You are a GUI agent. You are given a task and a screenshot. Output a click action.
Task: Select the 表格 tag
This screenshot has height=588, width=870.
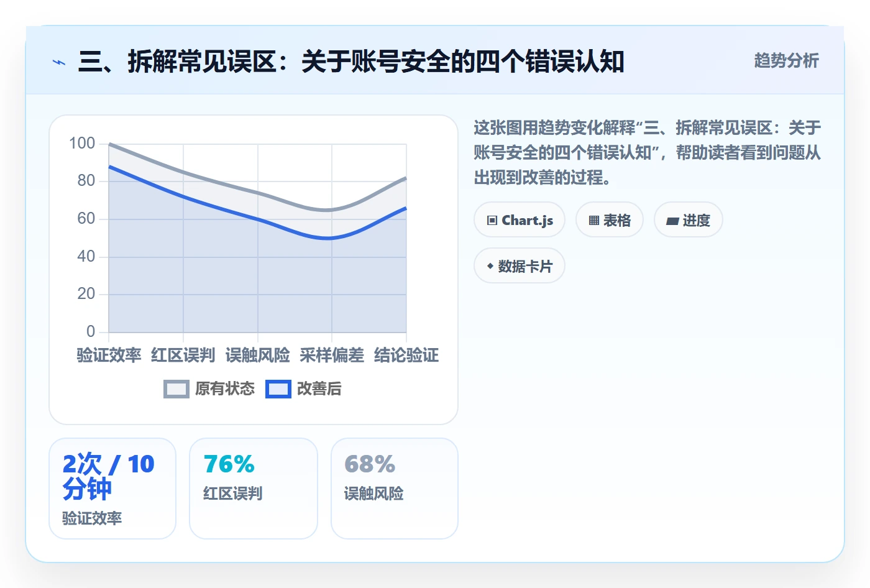click(x=610, y=220)
